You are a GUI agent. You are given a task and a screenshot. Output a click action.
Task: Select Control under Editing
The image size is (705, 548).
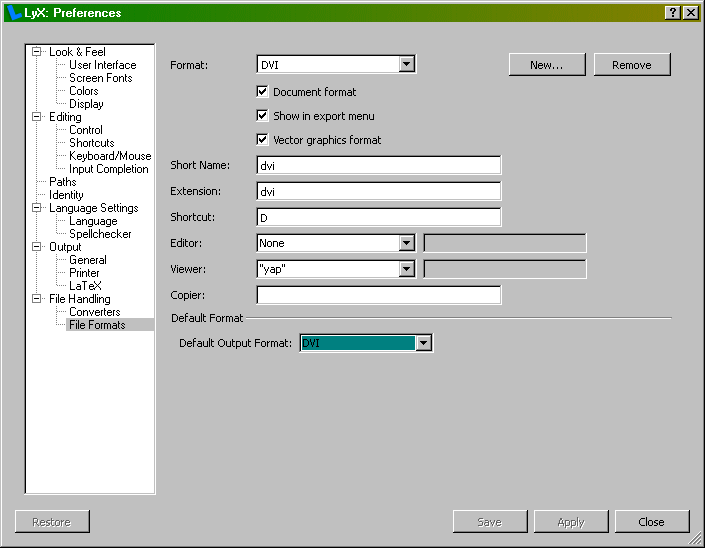coord(86,130)
